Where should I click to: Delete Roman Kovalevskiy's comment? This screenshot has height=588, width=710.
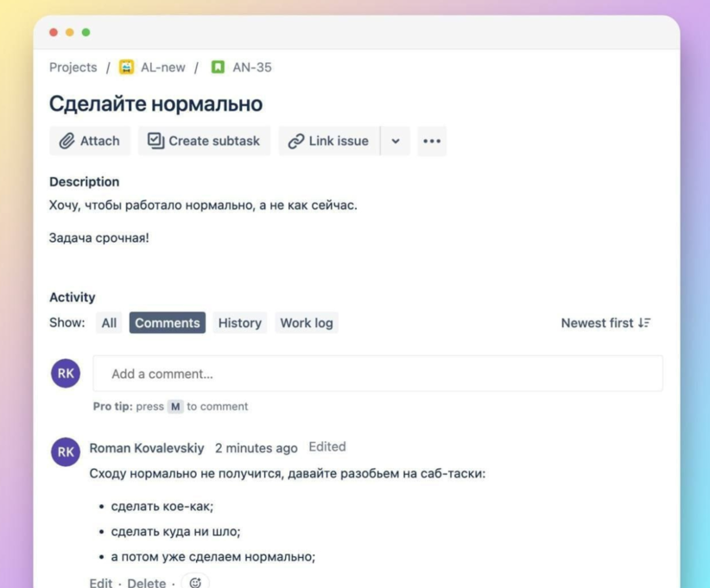(x=147, y=582)
